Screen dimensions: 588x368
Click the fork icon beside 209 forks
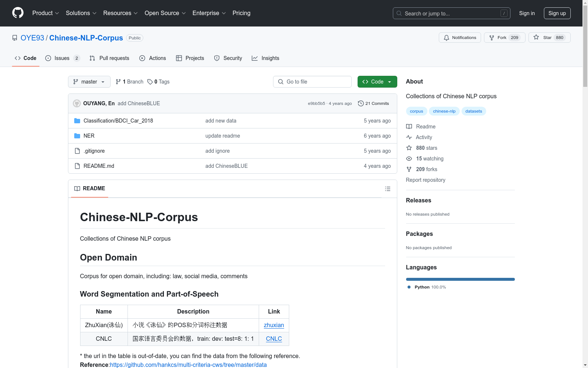(409, 169)
